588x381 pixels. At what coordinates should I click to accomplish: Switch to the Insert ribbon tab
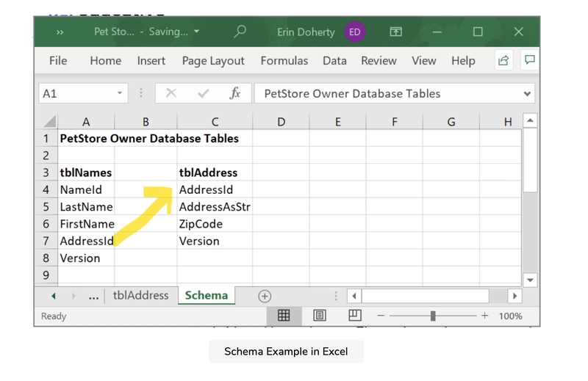151,61
